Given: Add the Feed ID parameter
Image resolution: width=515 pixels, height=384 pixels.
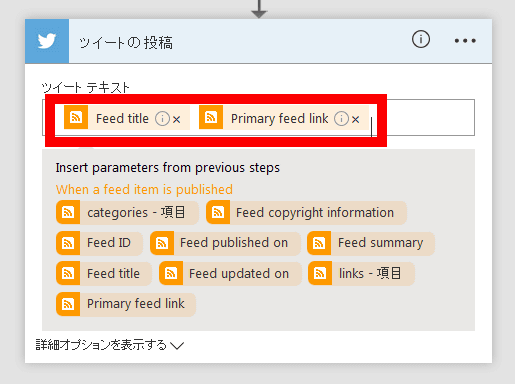Looking at the screenshot, I should pyautogui.click(x=99, y=243).
